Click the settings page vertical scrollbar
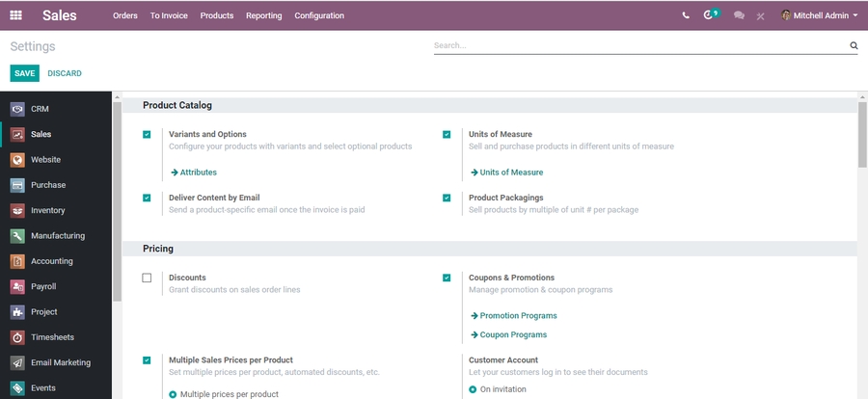868x399 pixels. point(862,135)
